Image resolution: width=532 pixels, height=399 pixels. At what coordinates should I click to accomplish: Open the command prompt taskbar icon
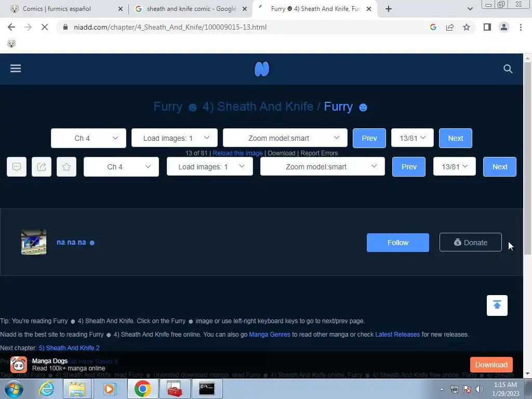pos(207,389)
